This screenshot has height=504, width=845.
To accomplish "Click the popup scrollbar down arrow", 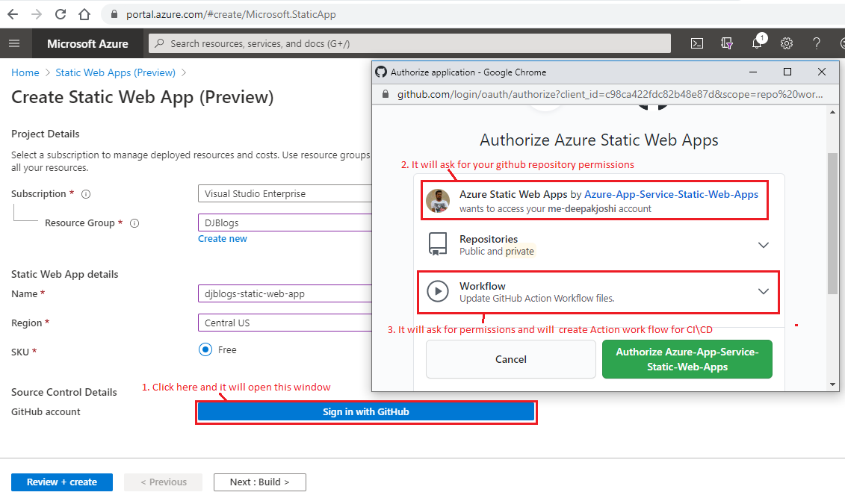I will [832, 385].
